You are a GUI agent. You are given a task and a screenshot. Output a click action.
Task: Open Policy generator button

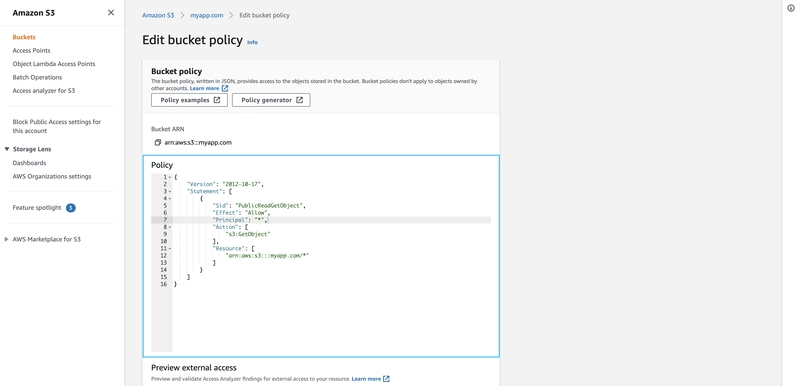coord(271,100)
